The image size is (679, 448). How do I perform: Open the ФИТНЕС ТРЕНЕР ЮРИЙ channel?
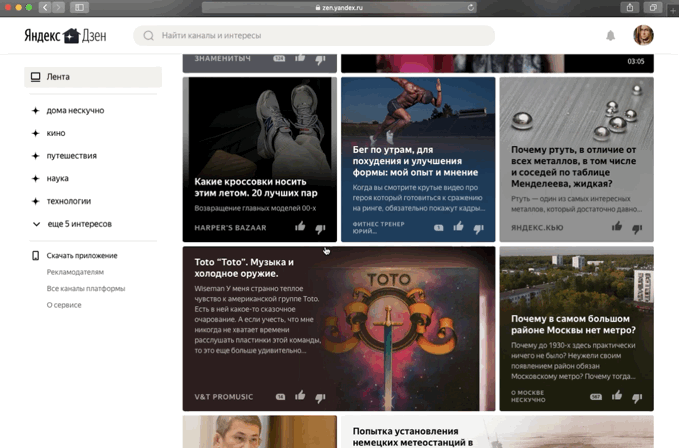(x=378, y=228)
